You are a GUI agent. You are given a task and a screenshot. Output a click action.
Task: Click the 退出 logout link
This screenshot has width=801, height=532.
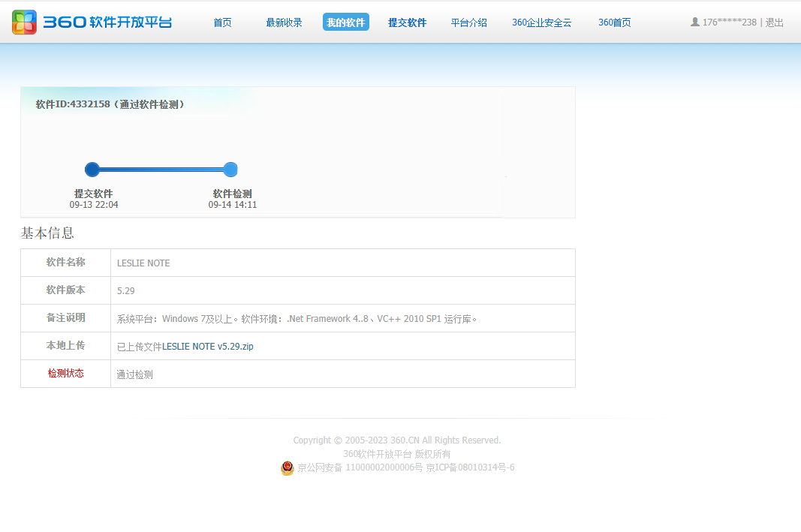click(x=775, y=22)
